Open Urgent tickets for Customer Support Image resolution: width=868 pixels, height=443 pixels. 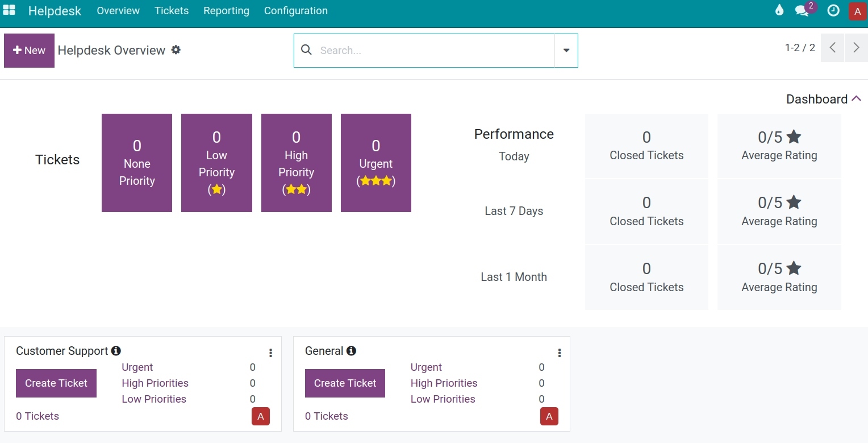pos(137,367)
